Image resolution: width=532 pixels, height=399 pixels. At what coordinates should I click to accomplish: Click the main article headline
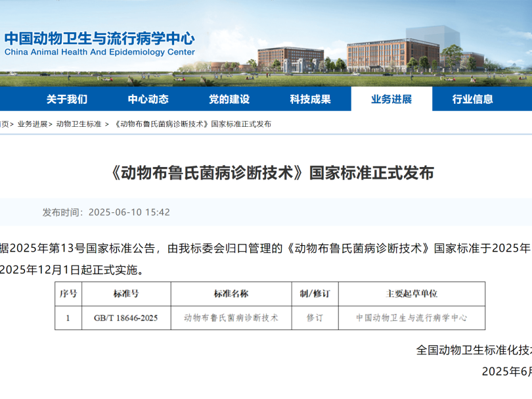[273, 172]
